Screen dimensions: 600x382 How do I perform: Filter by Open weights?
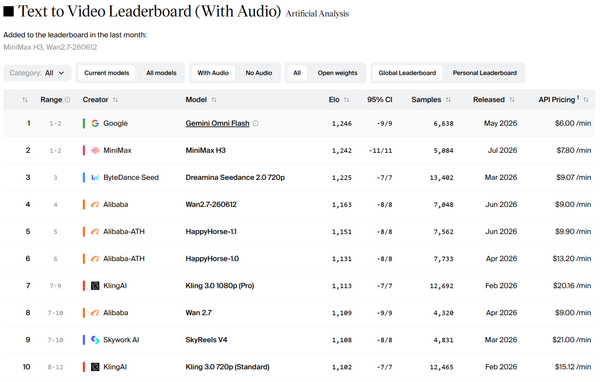[338, 73]
